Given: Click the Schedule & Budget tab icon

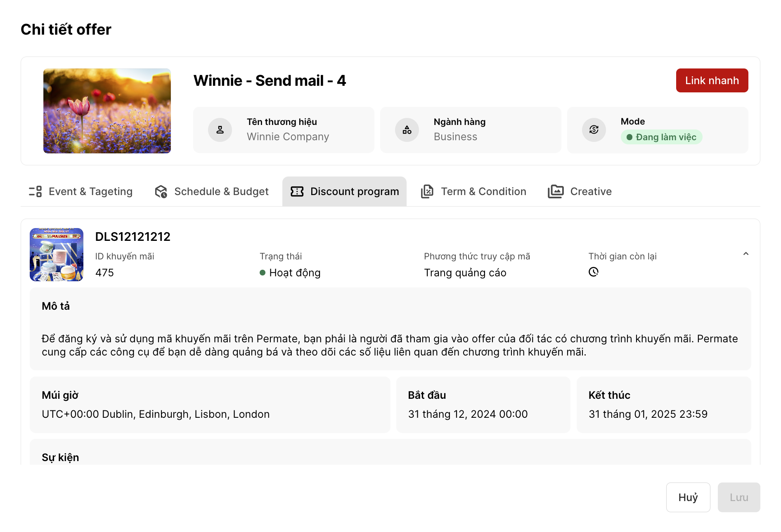Looking at the screenshot, I should pos(161,191).
